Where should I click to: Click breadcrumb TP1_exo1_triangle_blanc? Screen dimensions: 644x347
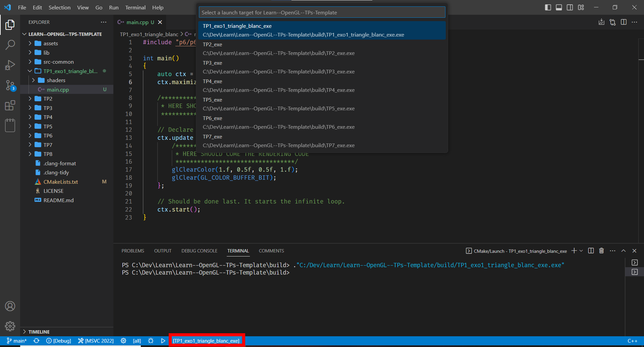[149, 34]
